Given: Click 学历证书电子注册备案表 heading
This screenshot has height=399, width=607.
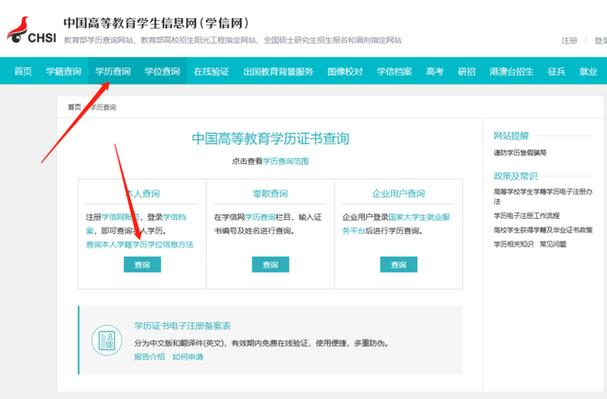Looking at the screenshot, I should (x=182, y=326).
